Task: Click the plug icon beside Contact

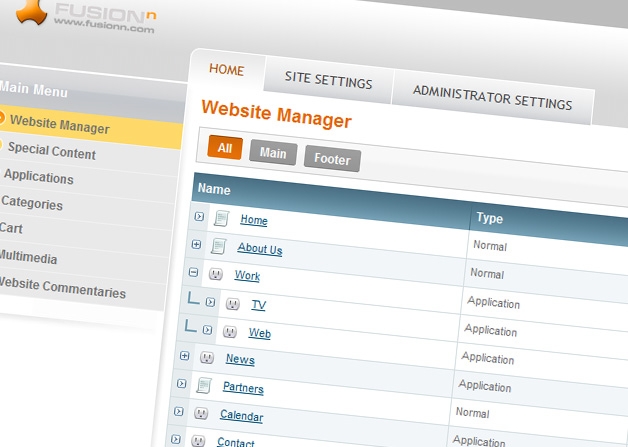Action: [x=198, y=440]
